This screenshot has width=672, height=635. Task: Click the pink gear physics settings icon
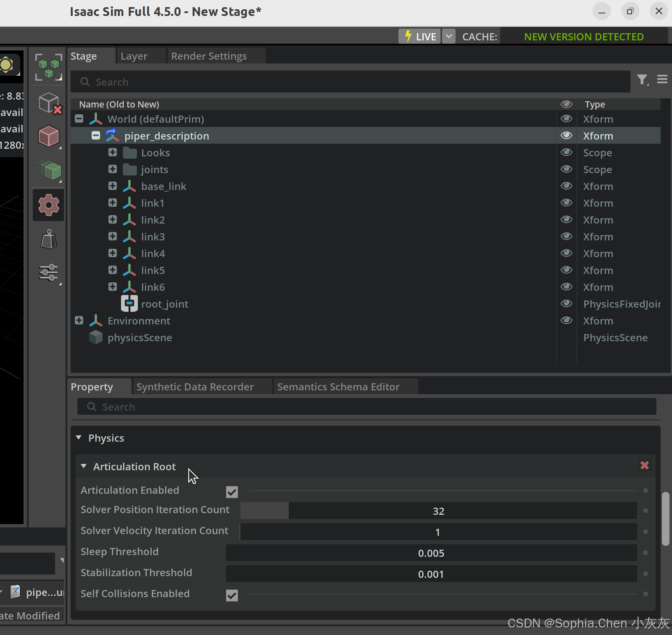(x=49, y=205)
